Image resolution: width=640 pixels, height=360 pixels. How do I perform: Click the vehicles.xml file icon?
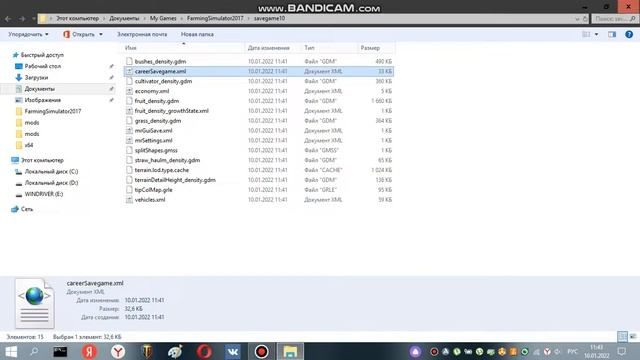(x=129, y=200)
